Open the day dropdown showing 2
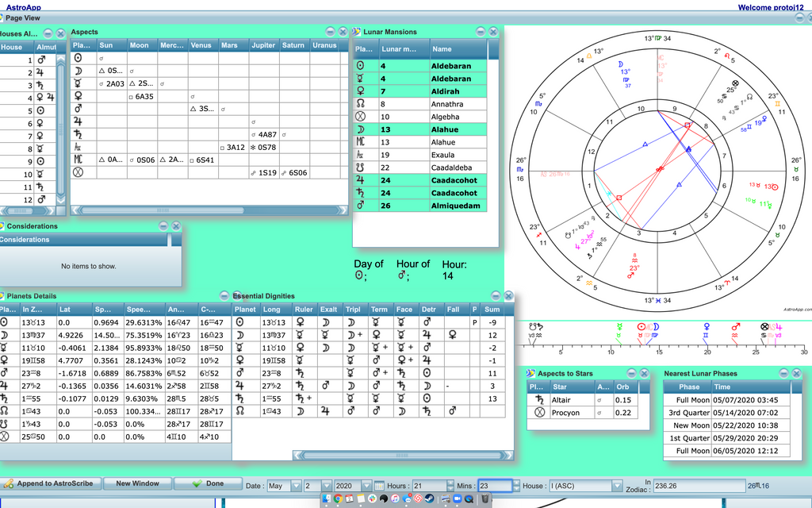 pos(325,486)
